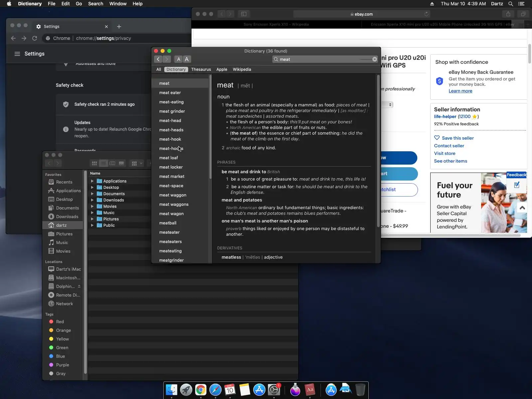Open Chrome Settings hamburger menu

pyautogui.click(x=17, y=54)
